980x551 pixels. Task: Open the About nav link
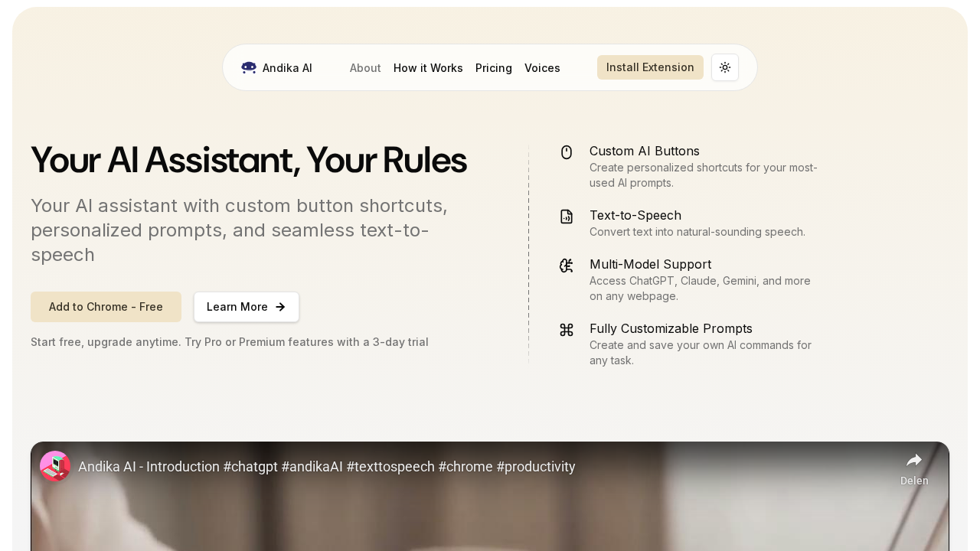[x=365, y=67]
